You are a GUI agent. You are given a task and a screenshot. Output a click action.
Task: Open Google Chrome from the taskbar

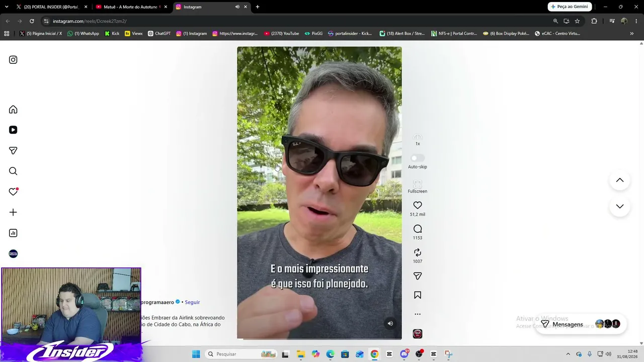[x=374, y=354]
